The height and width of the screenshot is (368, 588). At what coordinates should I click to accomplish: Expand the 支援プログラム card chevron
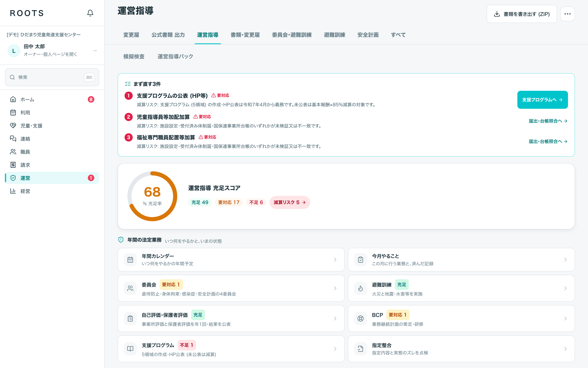click(x=335, y=349)
